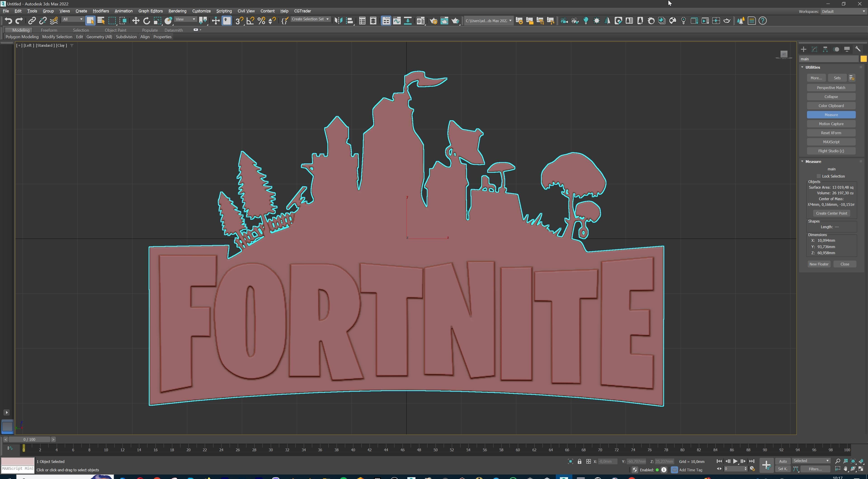Open the Scripting menu

[224, 11]
